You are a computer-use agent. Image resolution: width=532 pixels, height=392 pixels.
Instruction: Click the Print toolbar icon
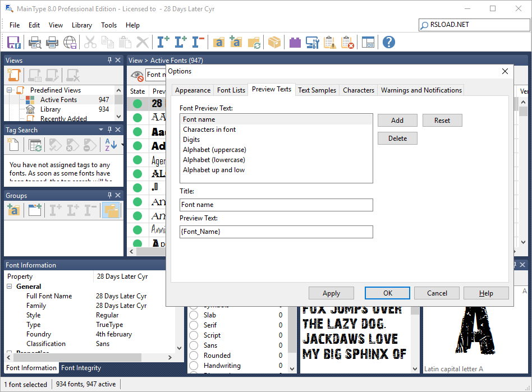[52, 43]
